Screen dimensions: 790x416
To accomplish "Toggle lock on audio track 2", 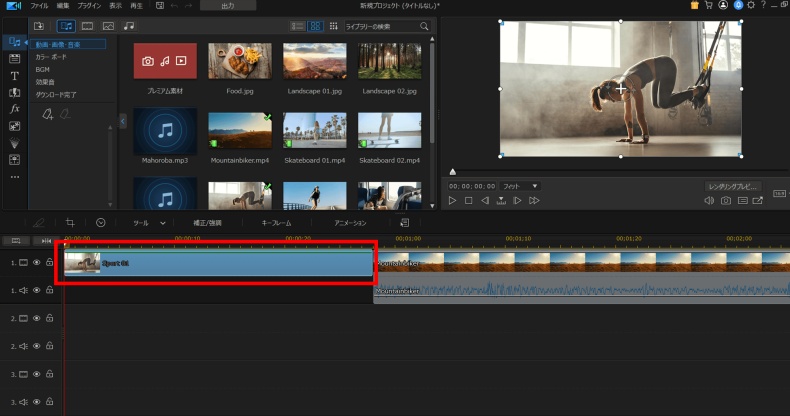I will (49, 346).
